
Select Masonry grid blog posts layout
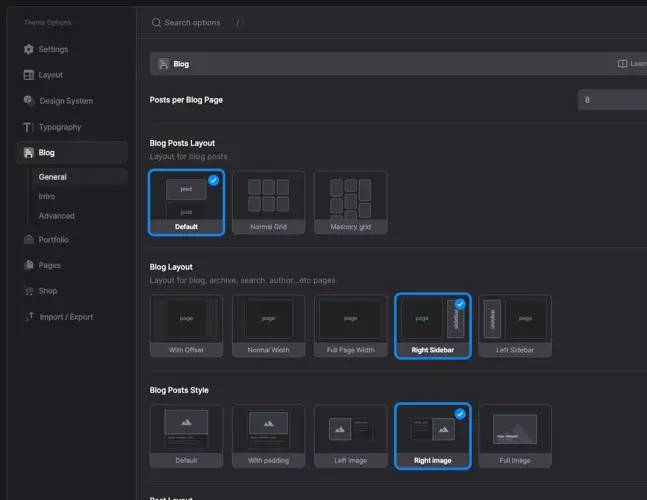(350, 203)
